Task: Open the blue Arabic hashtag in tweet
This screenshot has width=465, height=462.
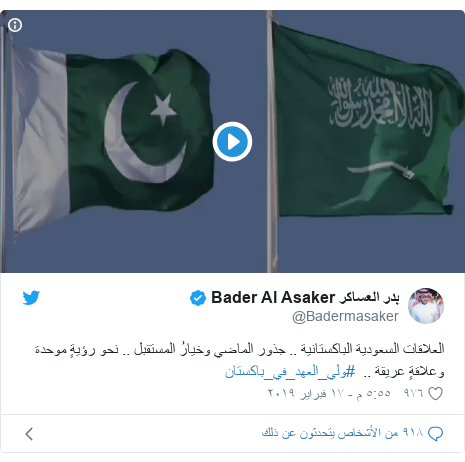Action: click(290, 371)
